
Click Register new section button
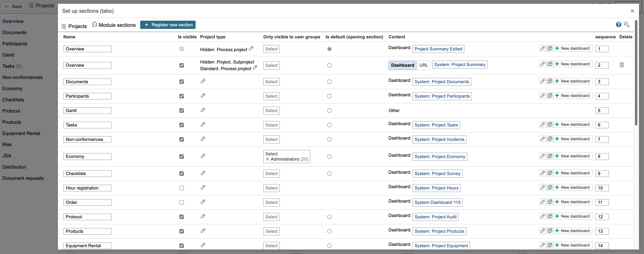pyautogui.click(x=168, y=25)
